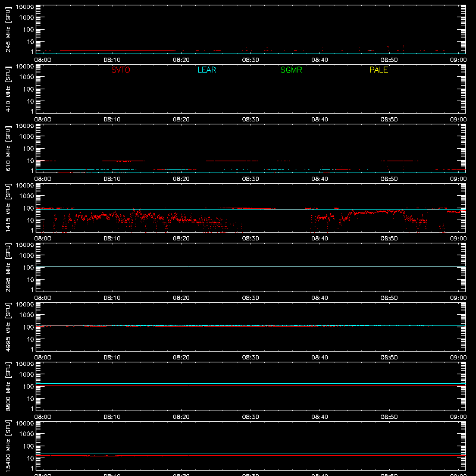This screenshot has height=476, width=476.
Task: Click the 100 tick label of 410 MHz panel
Action: (x=29, y=89)
